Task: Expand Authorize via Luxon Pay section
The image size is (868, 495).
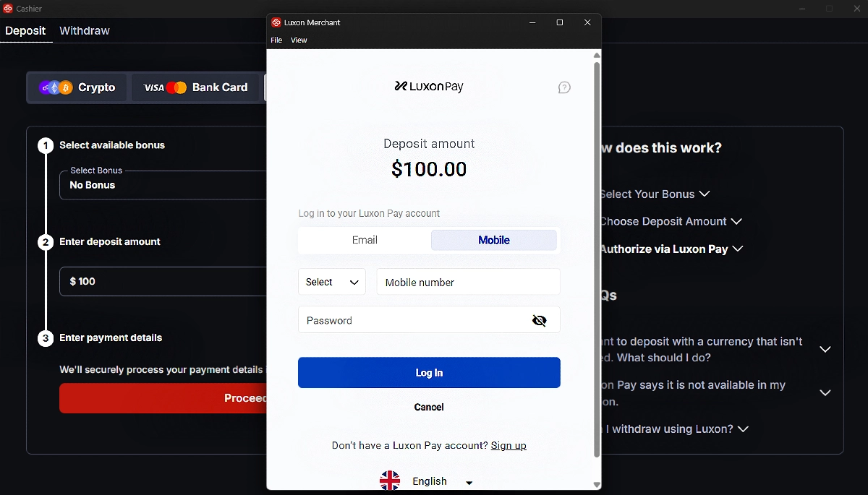Action: click(x=671, y=249)
